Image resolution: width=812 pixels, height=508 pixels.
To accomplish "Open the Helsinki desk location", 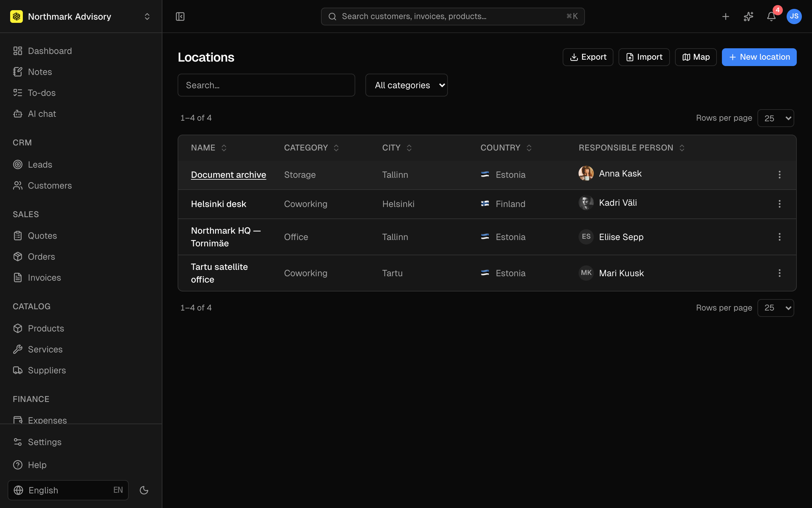I will 219,204.
